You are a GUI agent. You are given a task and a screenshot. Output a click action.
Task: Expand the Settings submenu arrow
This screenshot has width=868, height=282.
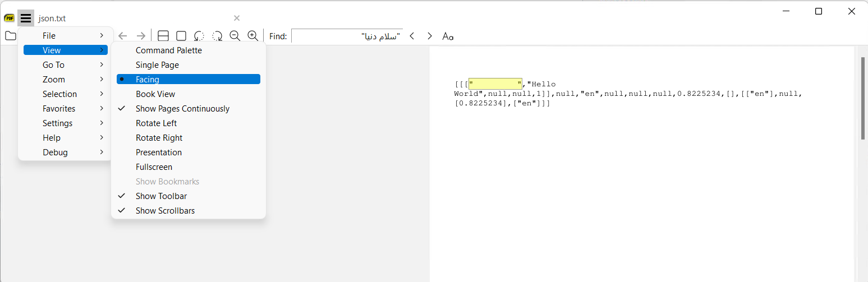point(102,123)
